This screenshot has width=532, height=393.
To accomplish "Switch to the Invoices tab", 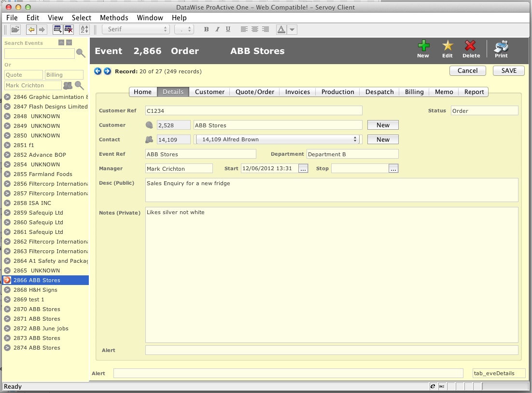I will click(x=297, y=92).
